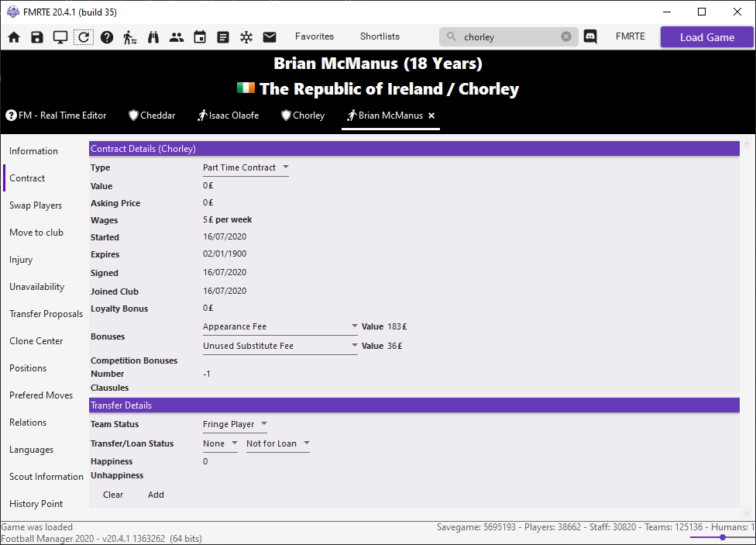The height and width of the screenshot is (545, 756).
Task: Open the Prefered Moves section
Action: [x=41, y=395]
